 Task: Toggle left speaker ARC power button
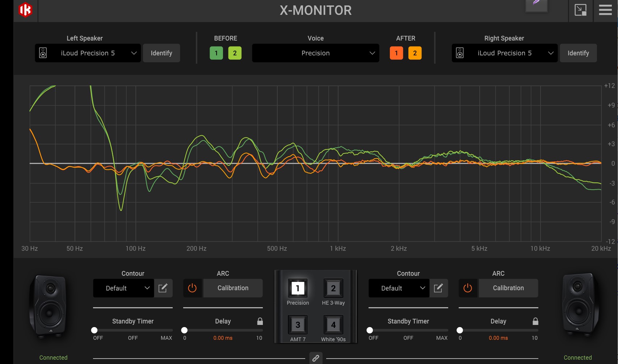pyautogui.click(x=193, y=288)
